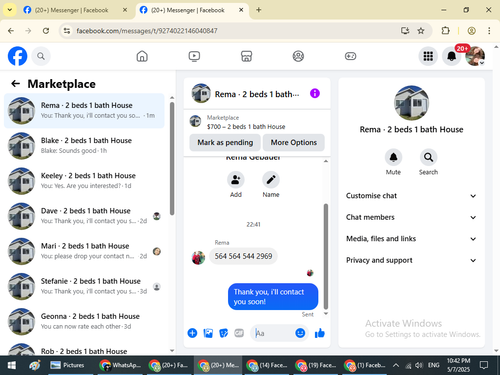Bookmark this page with the star icon
Image resolution: width=500 pixels, height=375 pixels.
pyautogui.click(x=421, y=31)
